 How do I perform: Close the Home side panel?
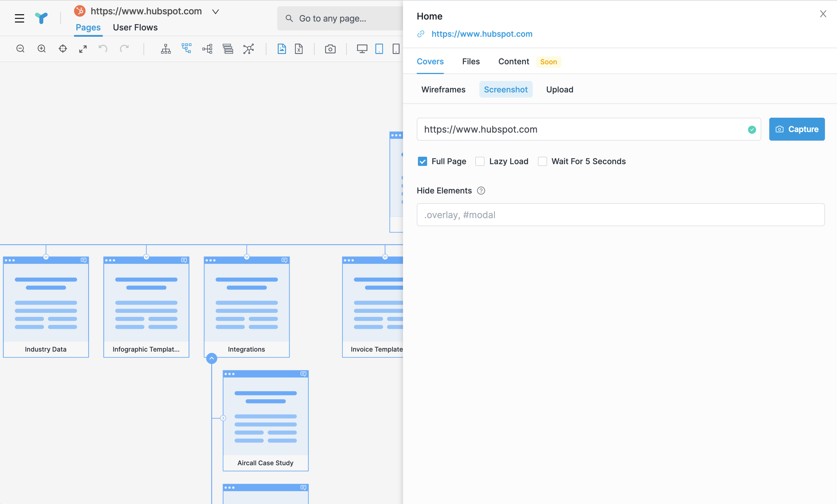click(823, 14)
